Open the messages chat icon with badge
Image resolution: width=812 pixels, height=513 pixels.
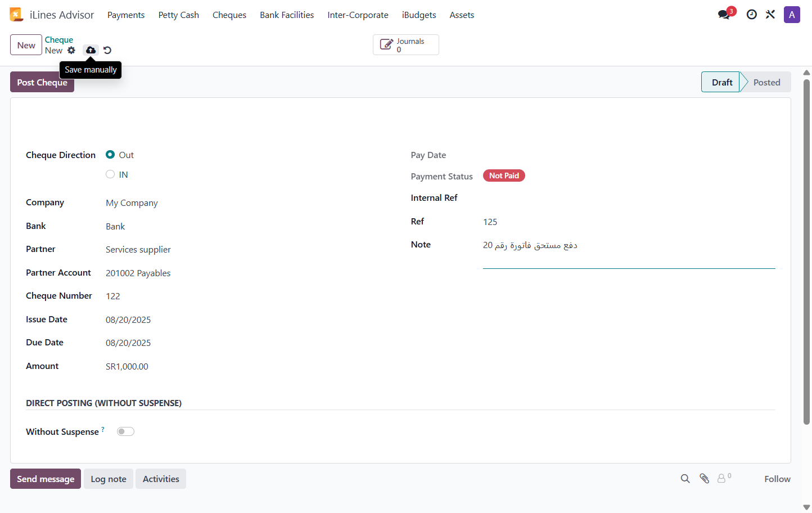pos(726,13)
